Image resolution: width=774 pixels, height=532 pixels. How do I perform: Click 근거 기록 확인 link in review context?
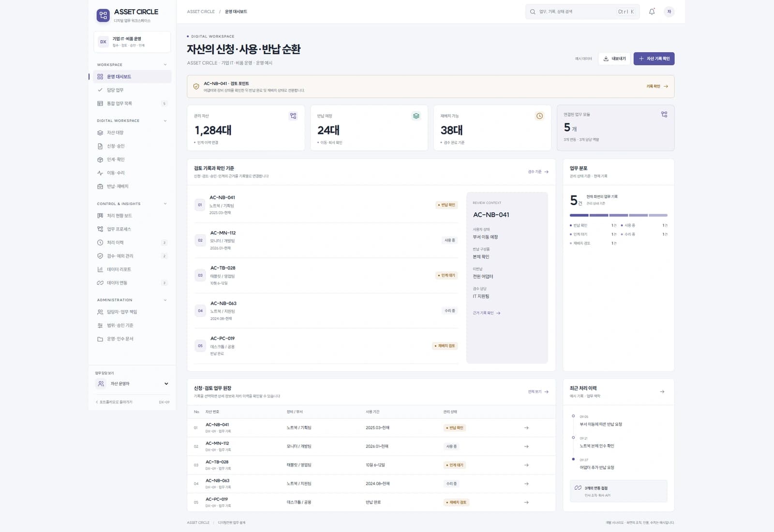pos(486,313)
